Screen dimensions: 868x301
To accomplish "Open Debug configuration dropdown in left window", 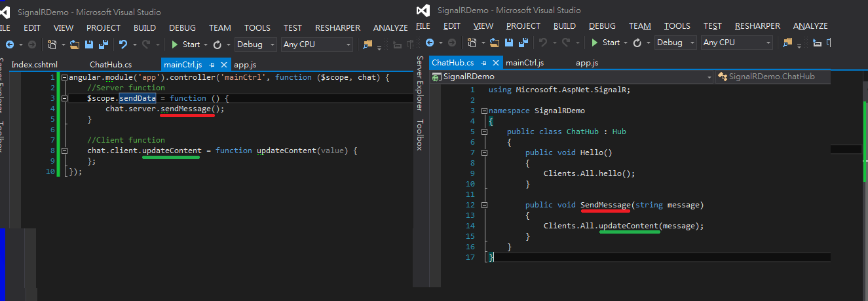I will point(256,44).
